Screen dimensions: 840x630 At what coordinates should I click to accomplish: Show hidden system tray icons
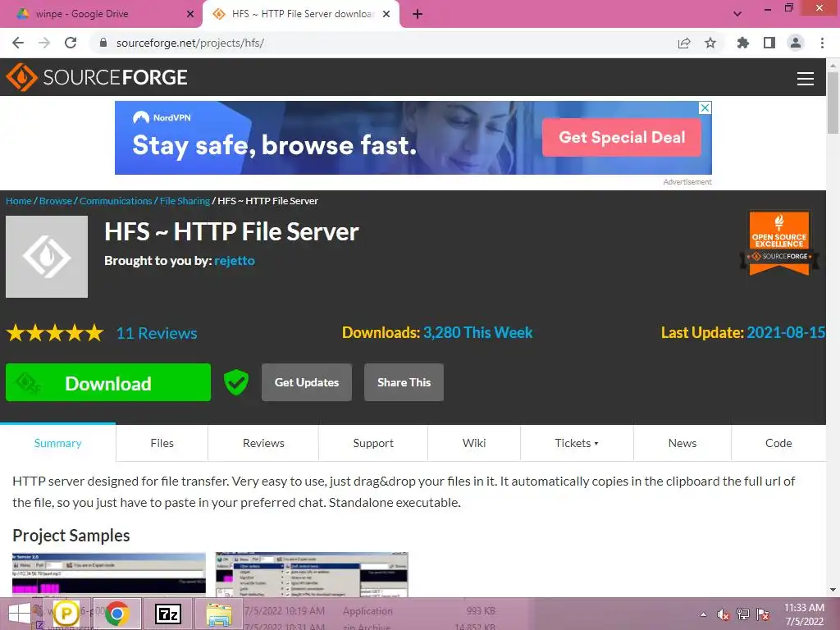(x=703, y=614)
